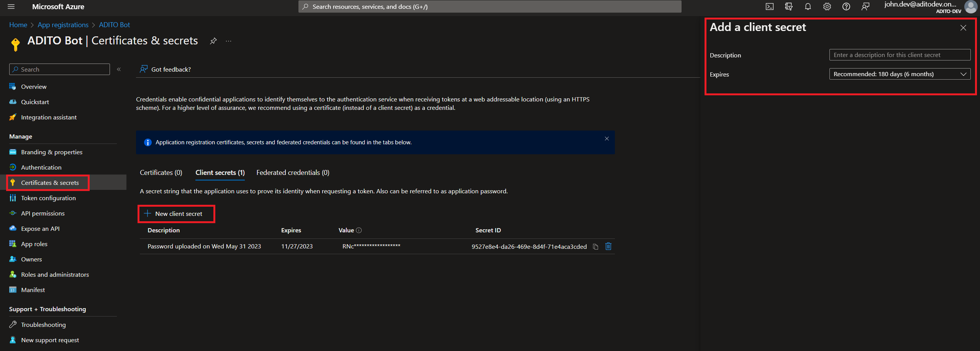Click the Microsoft Azure logo text

pos(58,7)
